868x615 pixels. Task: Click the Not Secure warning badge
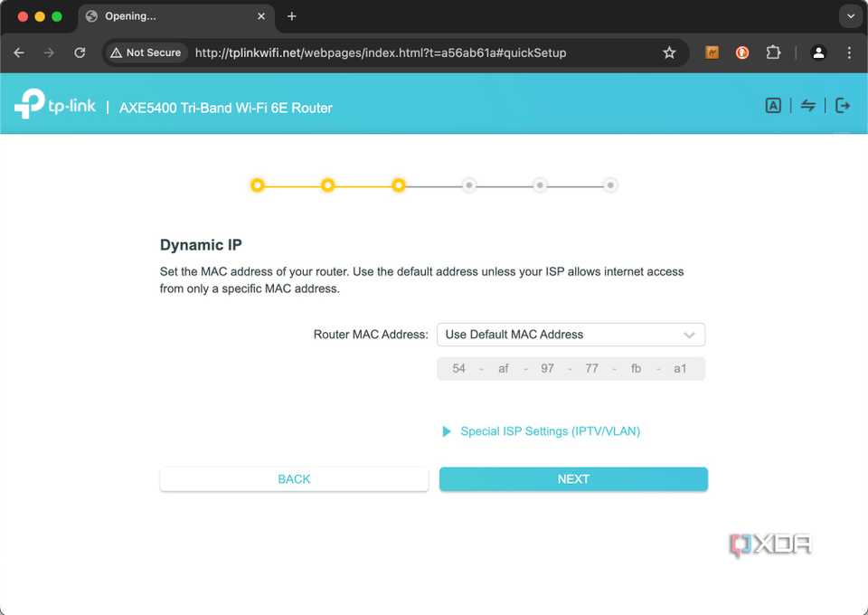pos(145,52)
